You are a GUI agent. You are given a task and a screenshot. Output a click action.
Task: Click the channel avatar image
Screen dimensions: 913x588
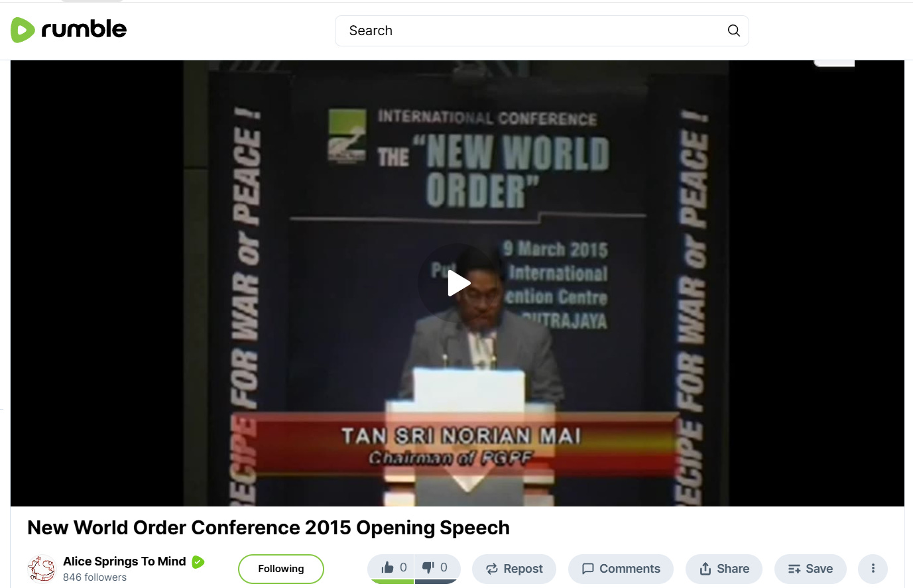tap(41, 569)
